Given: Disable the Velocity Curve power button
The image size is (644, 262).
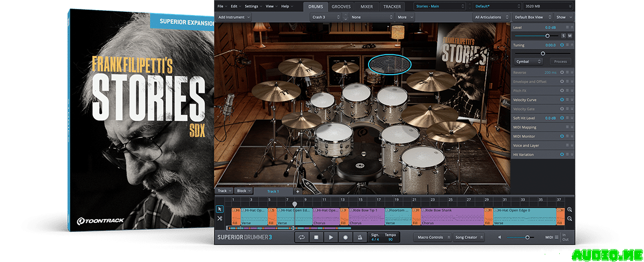Looking at the screenshot, I should pos(562,100).
